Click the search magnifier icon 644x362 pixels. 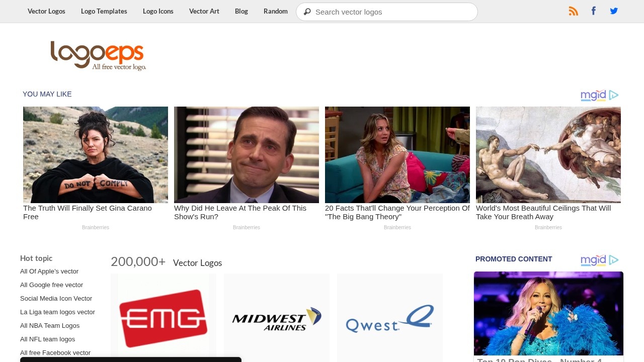(307, 12)
